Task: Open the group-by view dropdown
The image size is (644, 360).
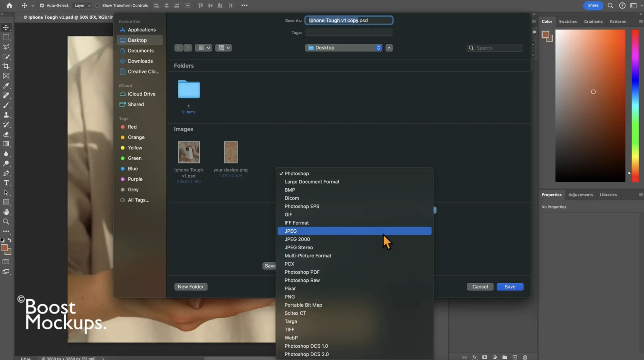Action: click(x=223, y=48)
